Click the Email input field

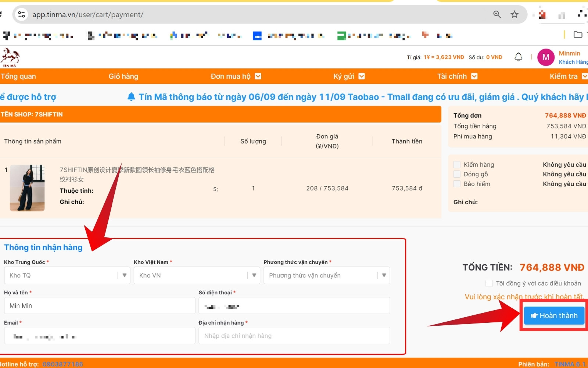pyautogui.click(x=100, y=336)
